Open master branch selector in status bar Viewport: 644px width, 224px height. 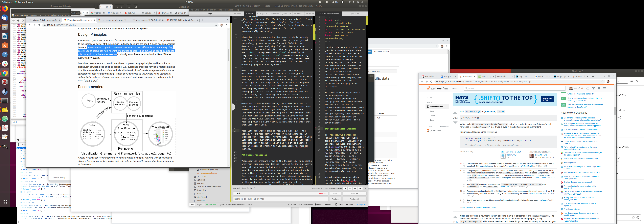tap(319, 204)
